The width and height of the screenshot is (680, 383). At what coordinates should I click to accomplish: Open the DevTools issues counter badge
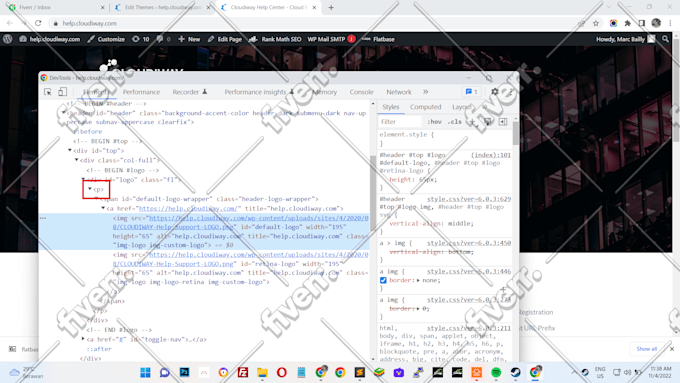tap(471, 92)
